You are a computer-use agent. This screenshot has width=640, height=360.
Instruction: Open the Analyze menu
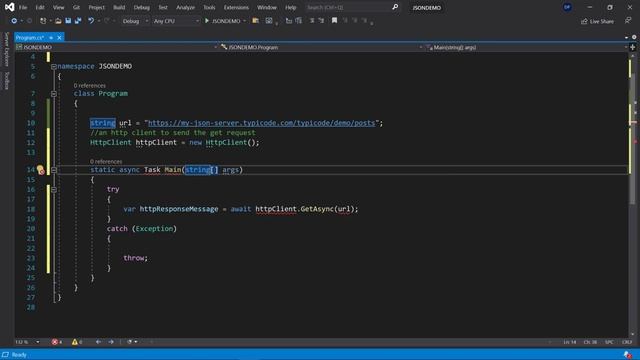[185, 7]
